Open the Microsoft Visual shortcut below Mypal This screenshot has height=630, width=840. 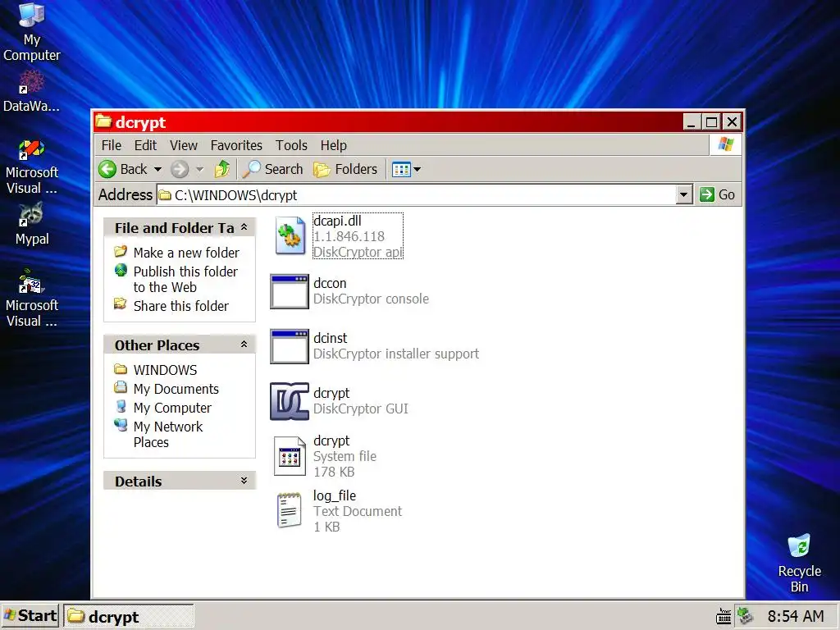32,299
